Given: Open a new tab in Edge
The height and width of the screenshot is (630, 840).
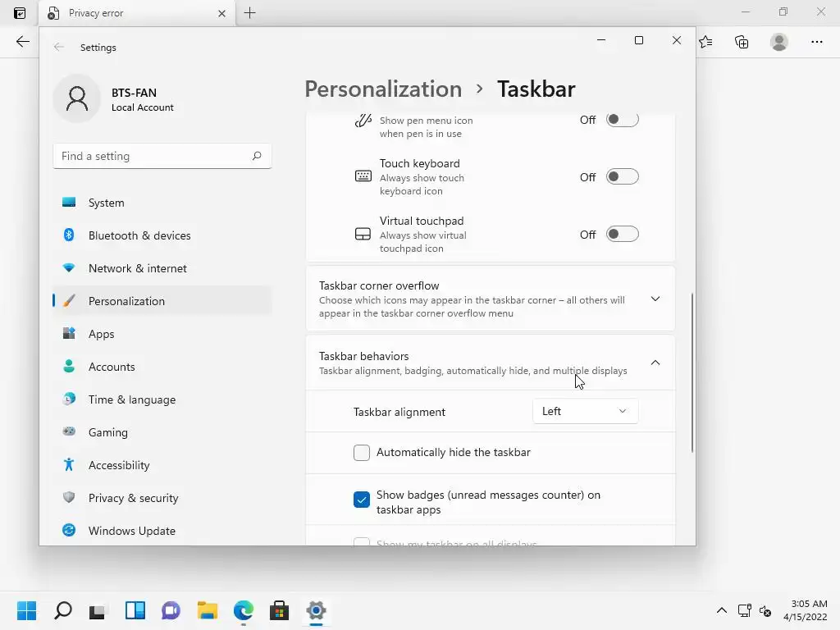Looking at the screenshot, I should [249, 13].
